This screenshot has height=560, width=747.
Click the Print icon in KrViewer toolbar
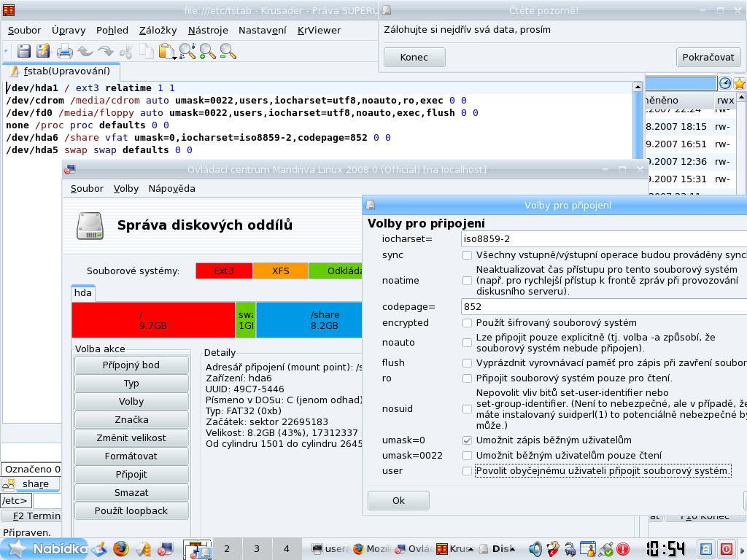64,51
